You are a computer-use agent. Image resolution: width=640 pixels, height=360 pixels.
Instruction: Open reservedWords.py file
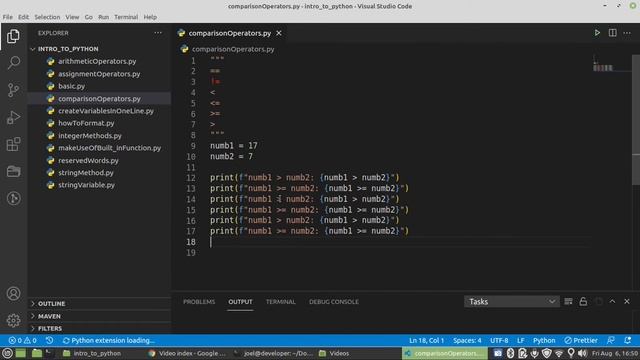click(x=88, y=161)
